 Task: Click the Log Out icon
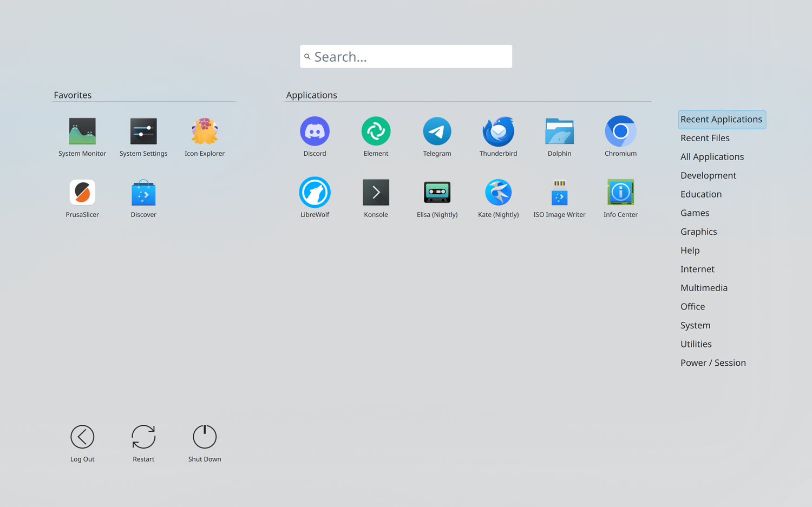point(82,437)
